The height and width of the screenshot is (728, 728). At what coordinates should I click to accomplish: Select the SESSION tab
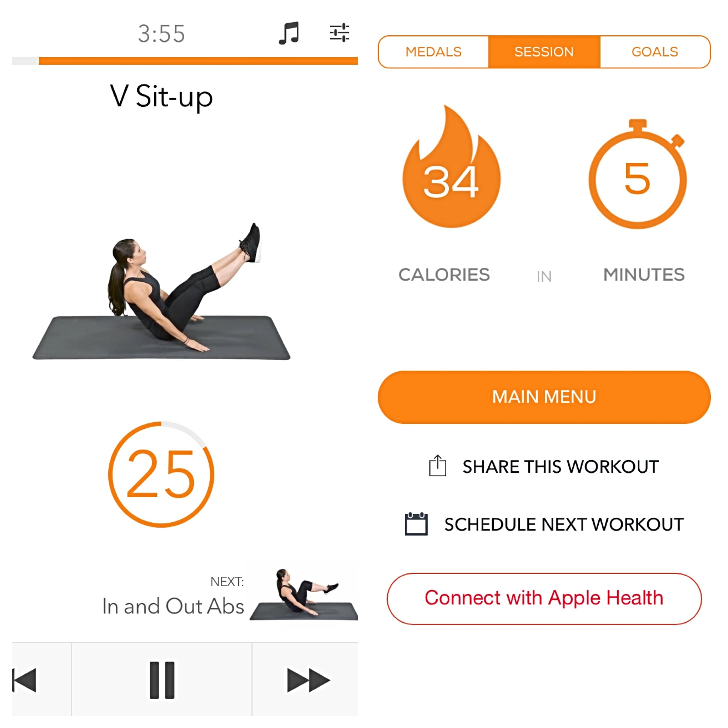tap(544, 52)
